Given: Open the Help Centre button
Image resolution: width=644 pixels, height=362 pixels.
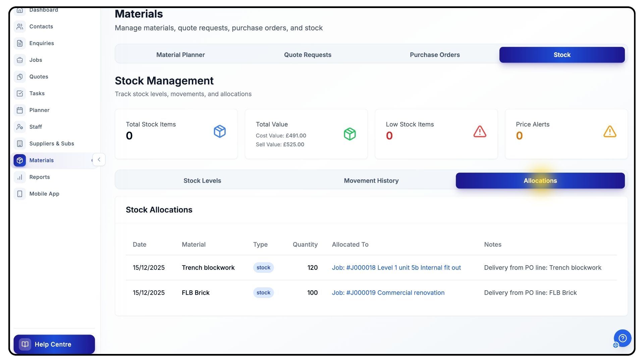Looking at the screenshot, I should click(54, 344).
